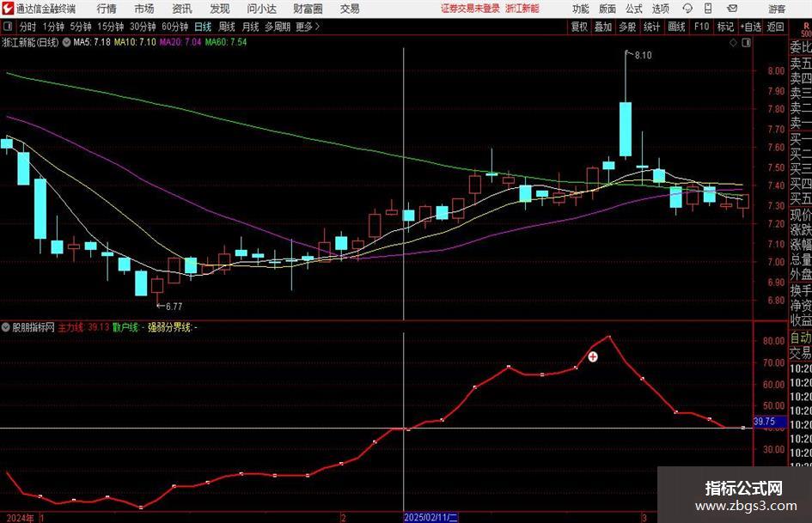This screenshot has width=812, height=523.
Task: Open the customer service headset icon
Action: tap(687, 9)
